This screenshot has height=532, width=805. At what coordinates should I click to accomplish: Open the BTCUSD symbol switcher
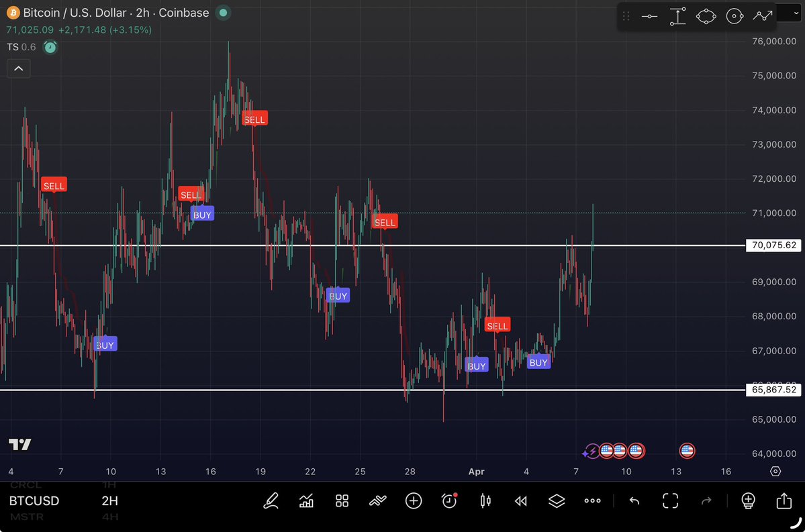point(34,501)
